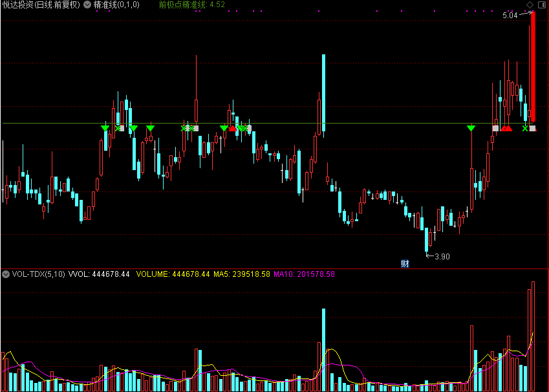Toggle the side panel icon in the chart corner
549x392 pixels.
(x=541, y=5)
